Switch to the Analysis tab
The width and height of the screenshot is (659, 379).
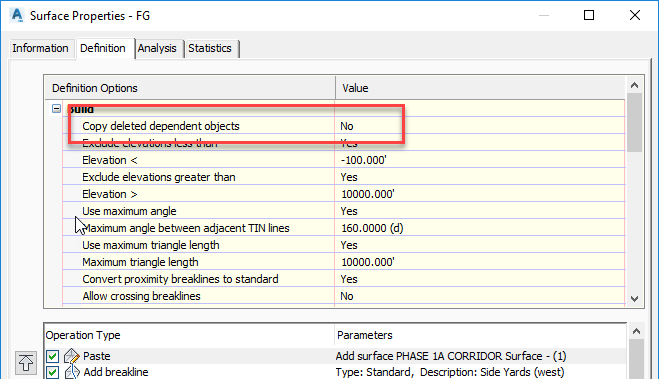pos(157,48)
